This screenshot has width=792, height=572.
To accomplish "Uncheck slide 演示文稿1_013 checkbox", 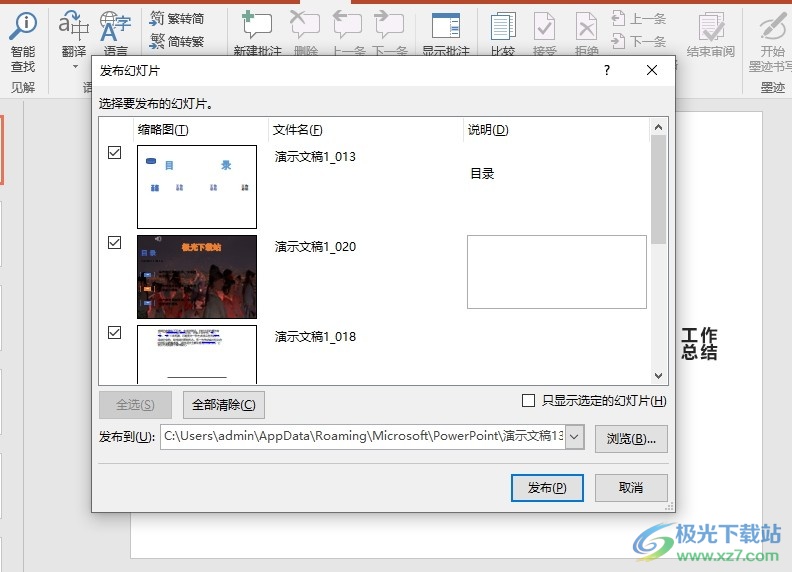I will pos(115,153).
